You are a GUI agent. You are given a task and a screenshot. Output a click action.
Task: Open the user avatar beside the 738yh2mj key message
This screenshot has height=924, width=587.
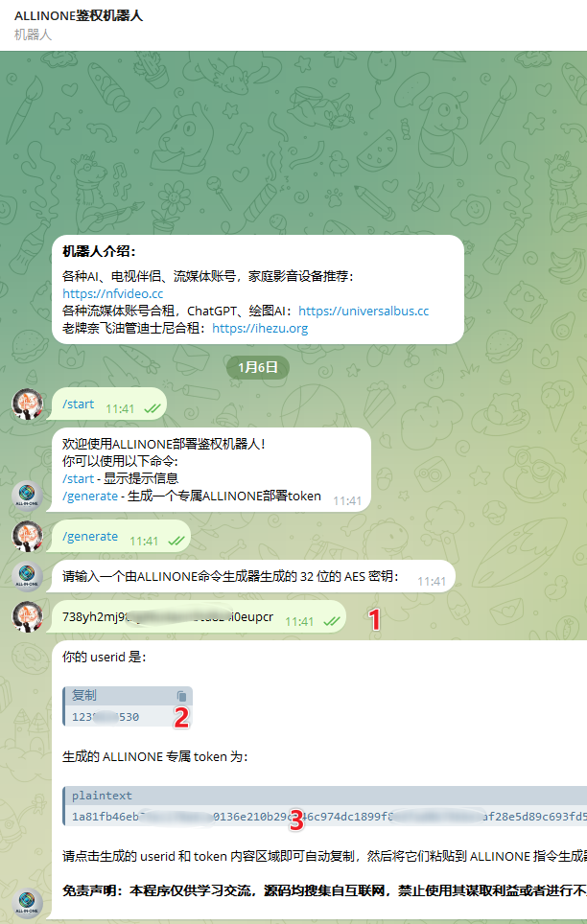[27, 616]
